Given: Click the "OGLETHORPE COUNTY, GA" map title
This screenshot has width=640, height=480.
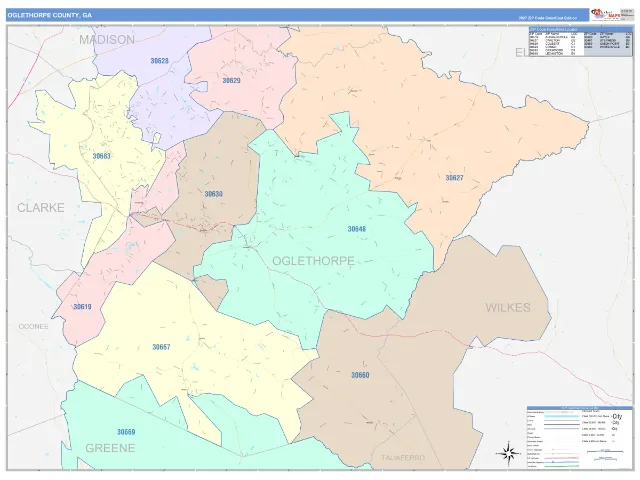Looking at the screenshot, I should click(50, 15).
